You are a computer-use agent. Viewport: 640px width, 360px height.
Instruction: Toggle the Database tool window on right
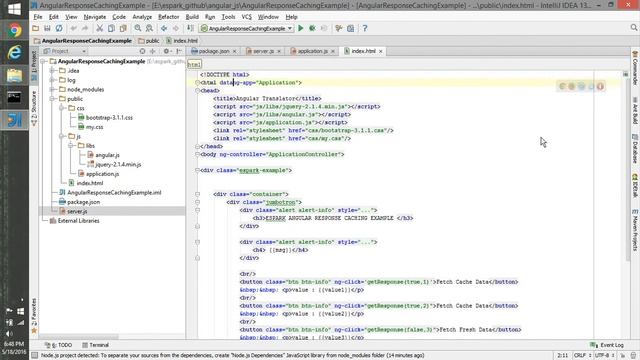coord(635,149)
